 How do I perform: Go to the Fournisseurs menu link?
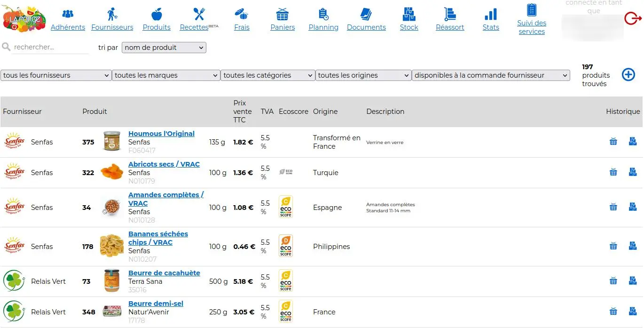pos(112,27)
